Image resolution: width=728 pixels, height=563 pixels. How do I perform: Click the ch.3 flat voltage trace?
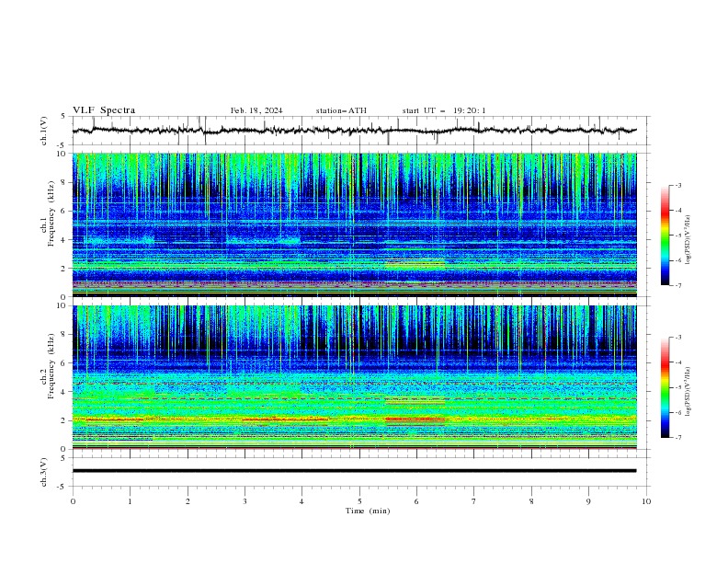pyautogui.click(x=354, y=471)
